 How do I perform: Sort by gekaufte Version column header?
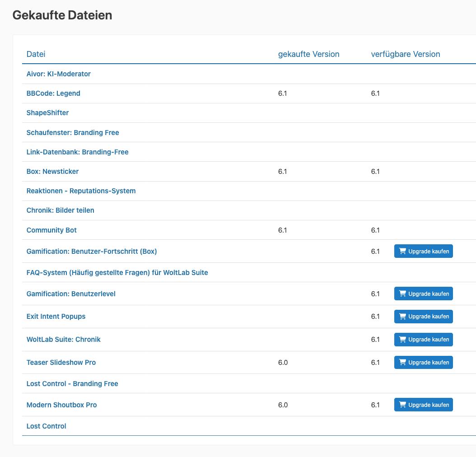(308, 54)
